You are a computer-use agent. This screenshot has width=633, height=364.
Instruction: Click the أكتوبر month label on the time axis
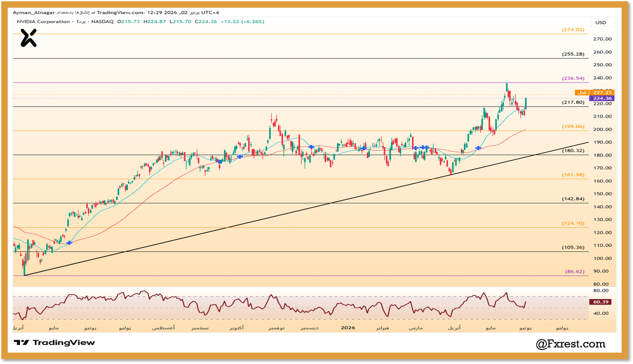[237, 328]
